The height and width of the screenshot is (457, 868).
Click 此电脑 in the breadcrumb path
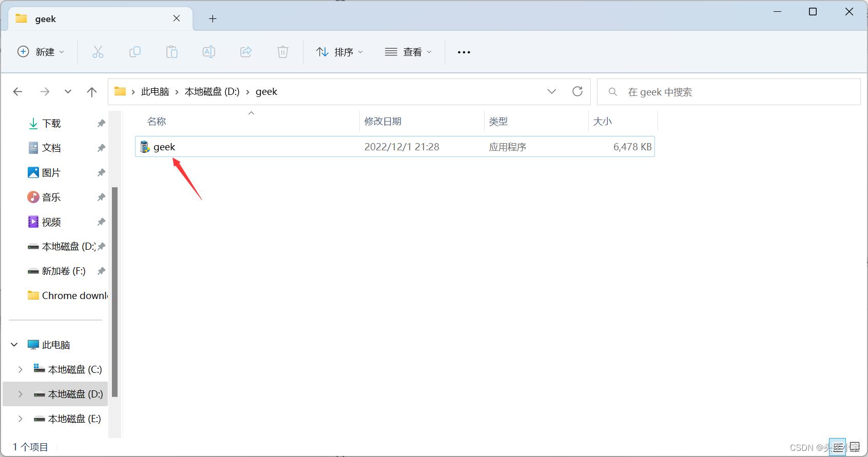pos(155,92)
